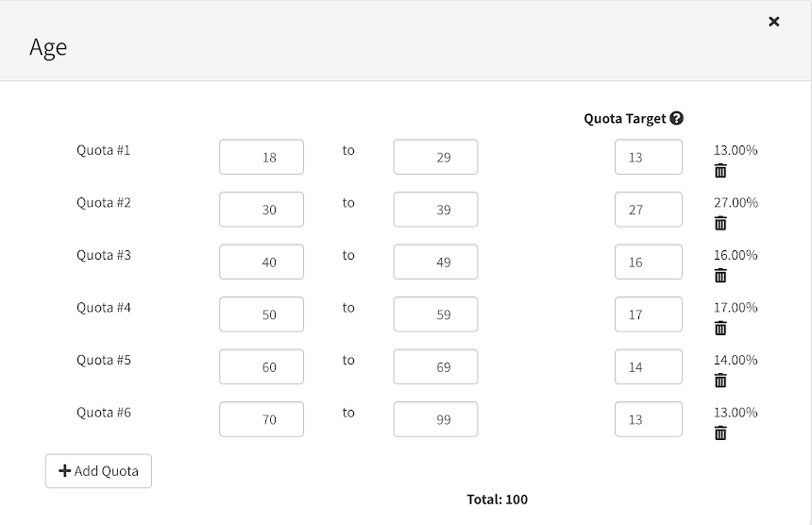Open the Quota Target help icon

point(676,119)
